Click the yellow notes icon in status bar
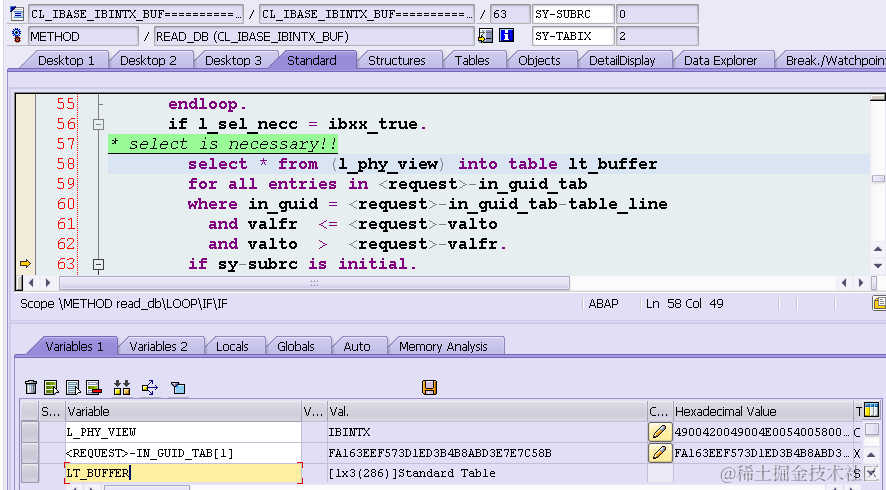 click(x=879, y=303)
